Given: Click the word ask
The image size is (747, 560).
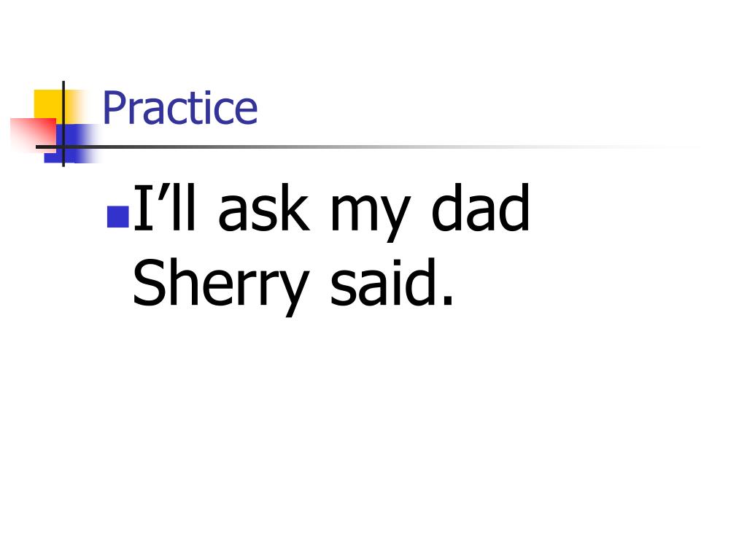Looking at the screenshot, I should (264, 208).
